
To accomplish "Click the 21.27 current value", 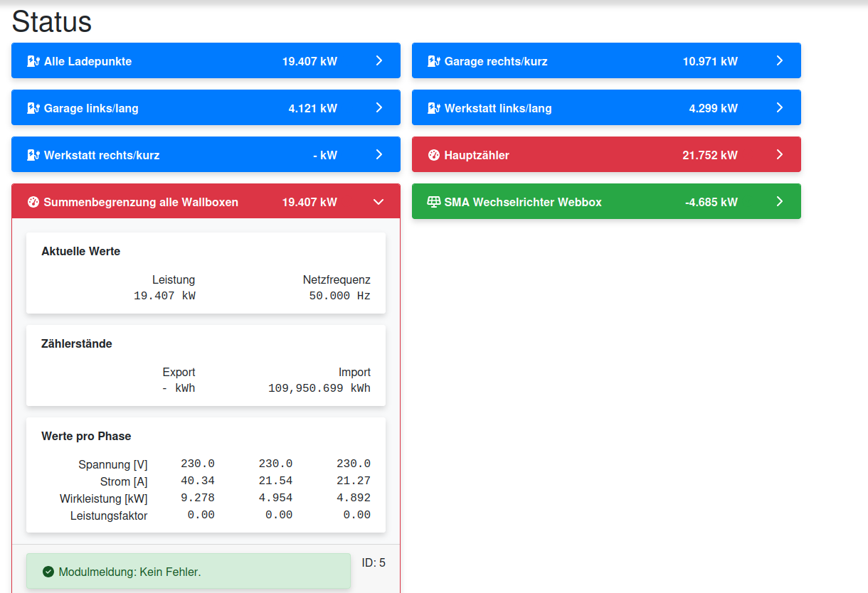I will [354, 481].
